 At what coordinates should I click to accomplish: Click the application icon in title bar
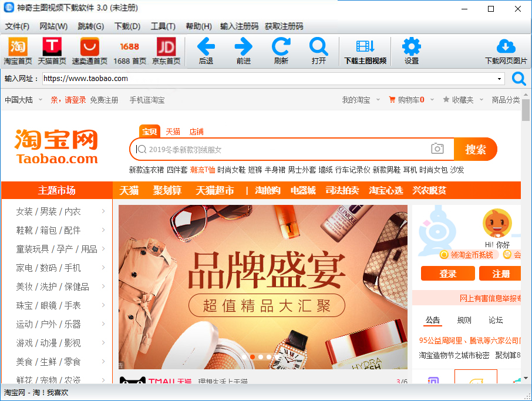(x=9, y=8)
